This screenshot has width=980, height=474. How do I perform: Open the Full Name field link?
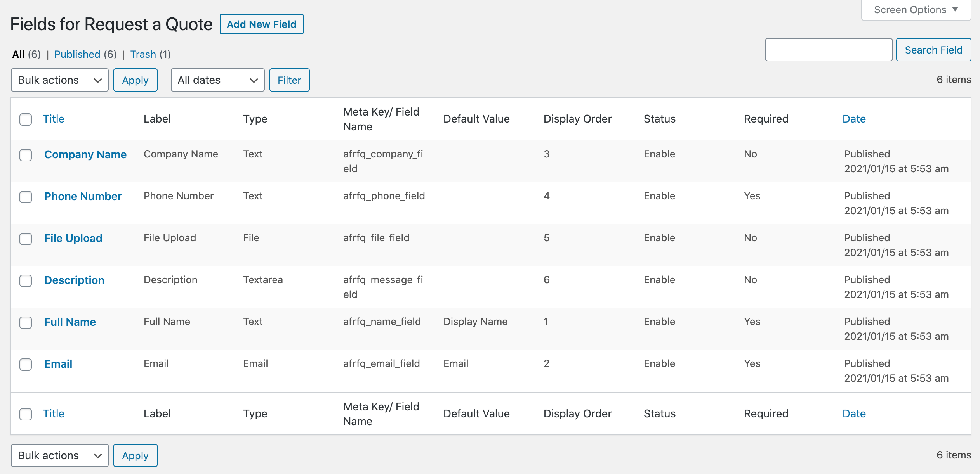point(70,322)
